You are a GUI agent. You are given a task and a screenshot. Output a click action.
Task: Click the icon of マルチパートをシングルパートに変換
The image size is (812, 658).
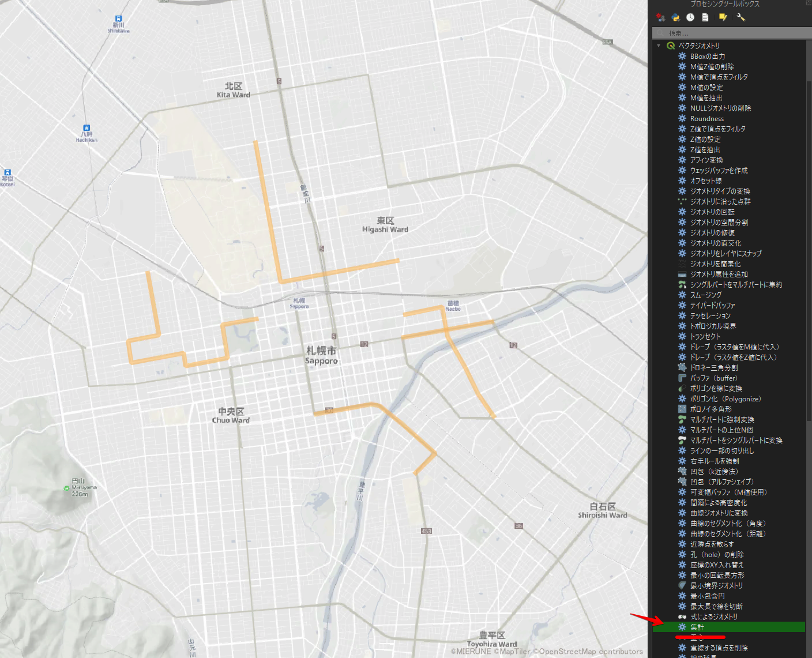click(x=682, y=440)
